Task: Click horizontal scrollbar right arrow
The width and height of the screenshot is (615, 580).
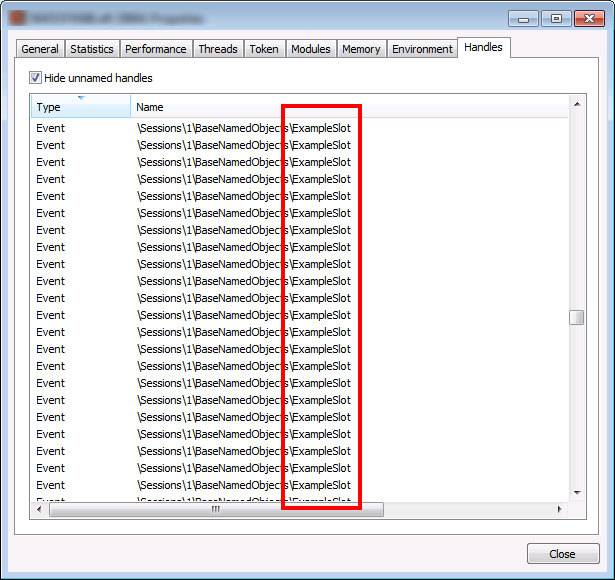Action: point(560,509)
